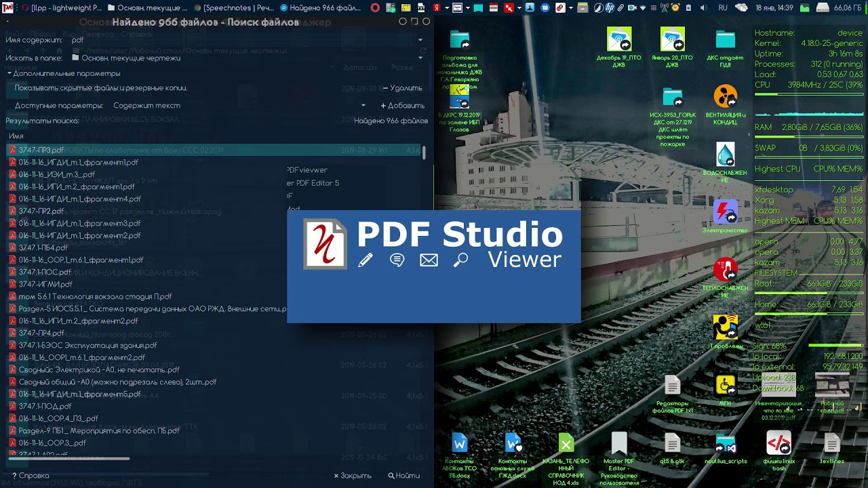Image resolution: width=868 pixels, height=488 pixels.
Task: Open Редакторы файлов PDF.txt on desktop
Action: coord(672,385)
